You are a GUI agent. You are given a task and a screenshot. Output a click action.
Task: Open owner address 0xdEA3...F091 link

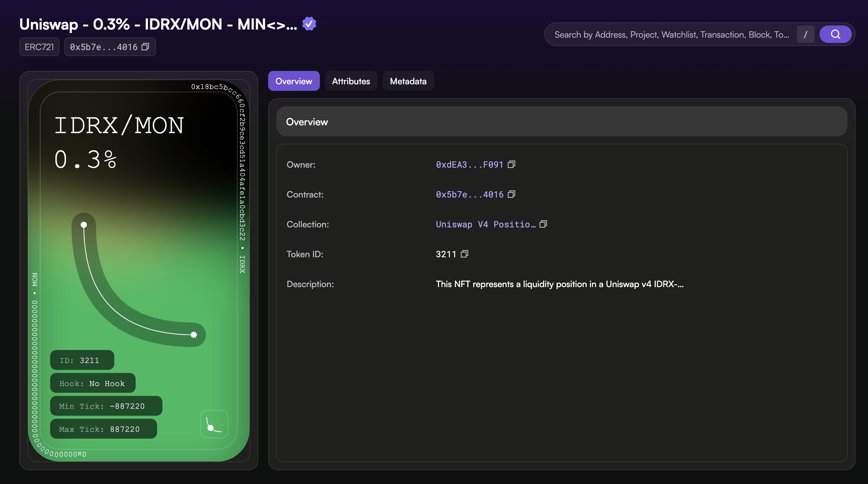469,165
